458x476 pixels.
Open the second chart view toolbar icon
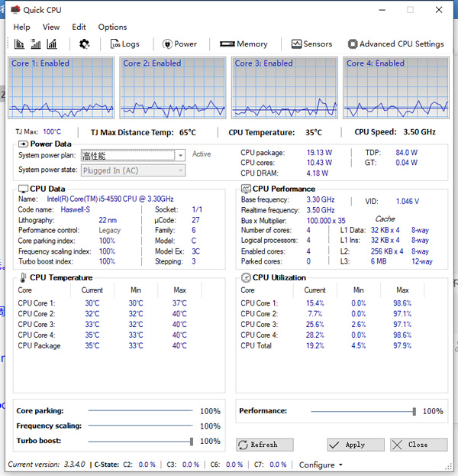pyautogui.click(x=36, y=44)
